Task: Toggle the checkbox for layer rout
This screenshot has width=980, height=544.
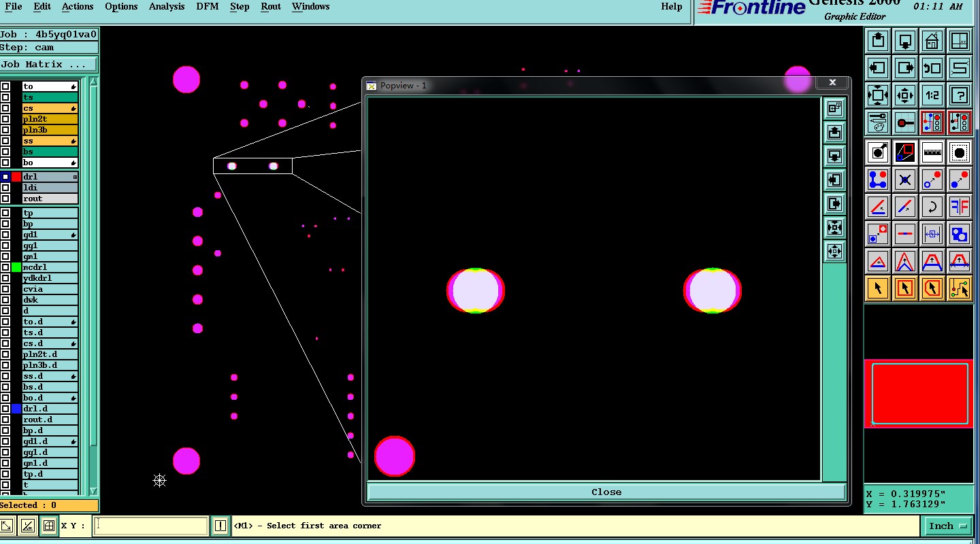Action: [5, 199]
